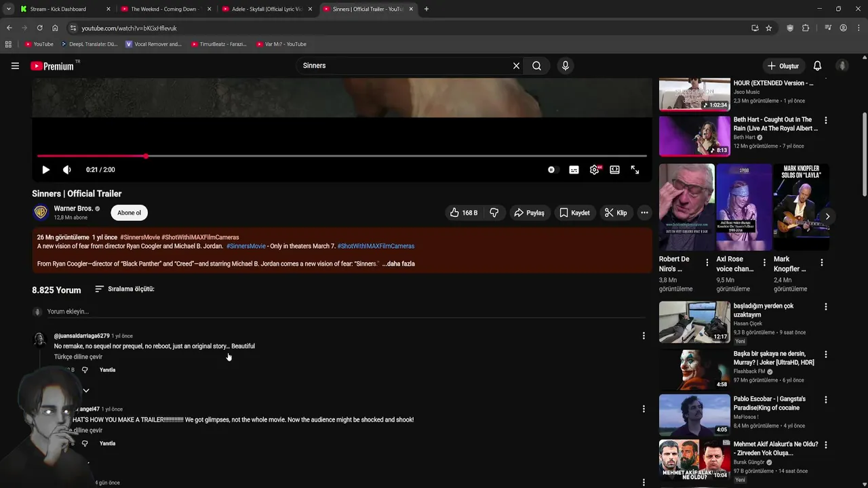Open the DeepL Translate bookmark
The height and width of the screenshot is (488, 868).
pyautogui.click(x=89, y=44)
